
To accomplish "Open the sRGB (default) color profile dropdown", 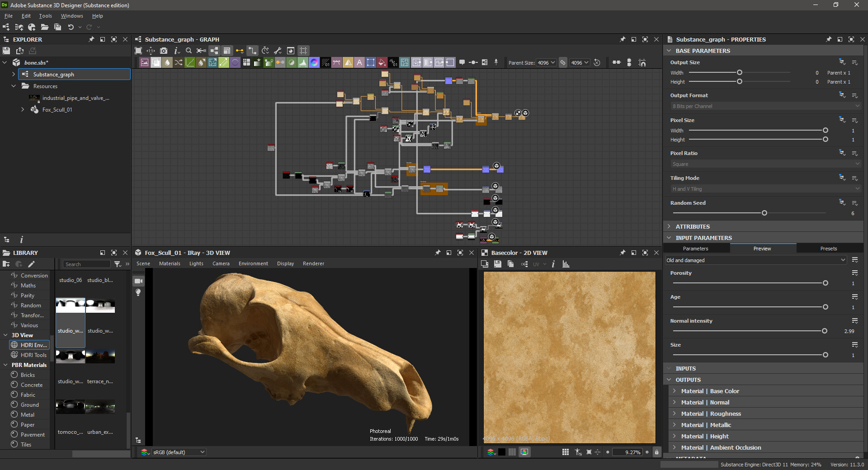I will 179,452.
